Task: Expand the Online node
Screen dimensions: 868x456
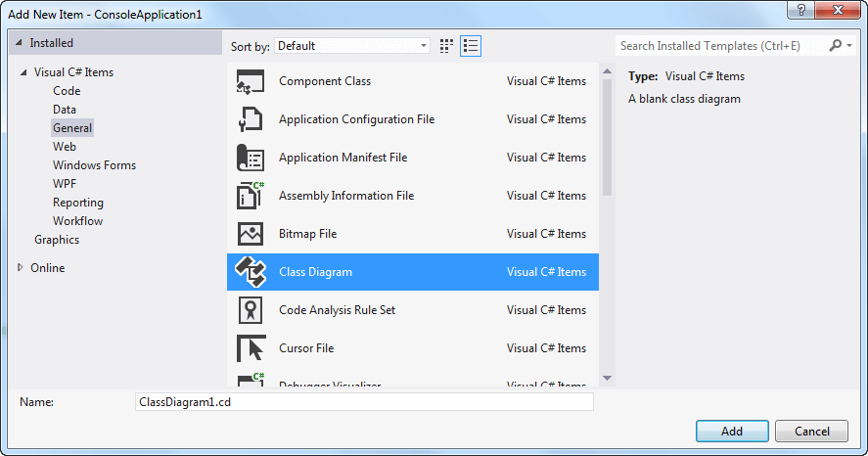Action: point(20,268)
